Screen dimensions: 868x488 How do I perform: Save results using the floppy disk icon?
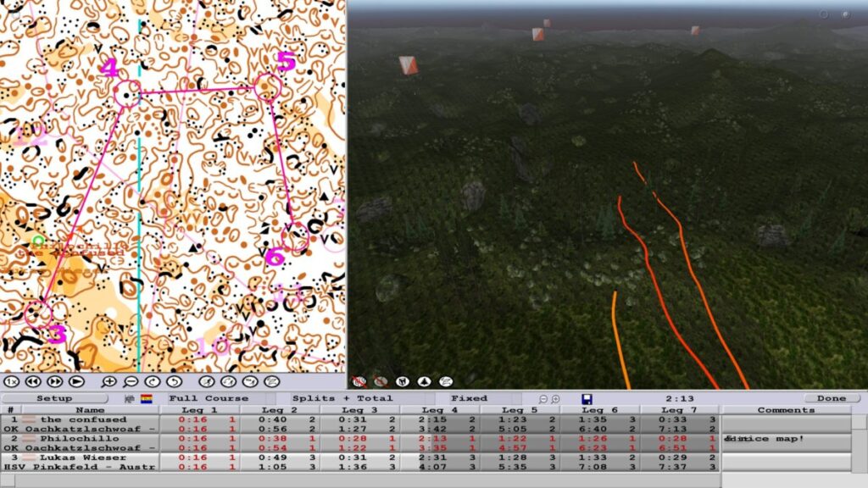(587, 399)
